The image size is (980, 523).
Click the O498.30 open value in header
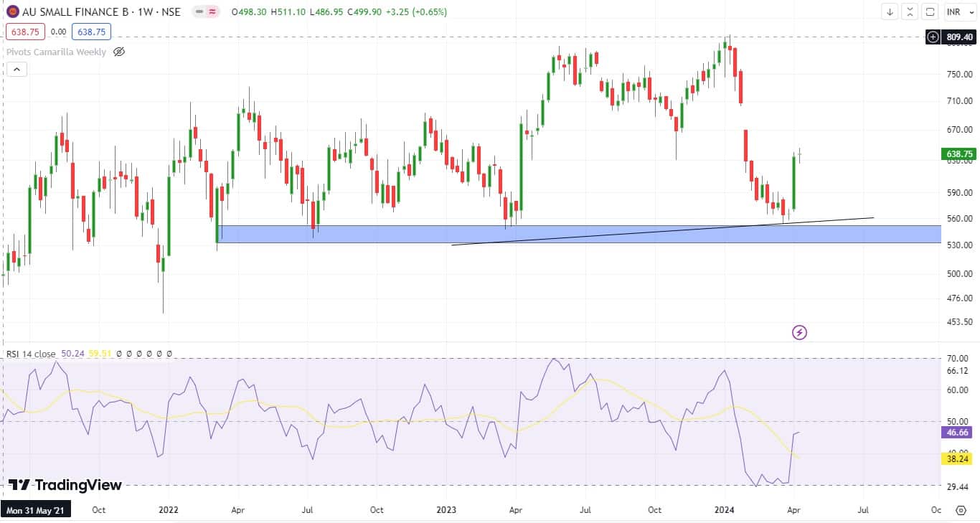248,12
